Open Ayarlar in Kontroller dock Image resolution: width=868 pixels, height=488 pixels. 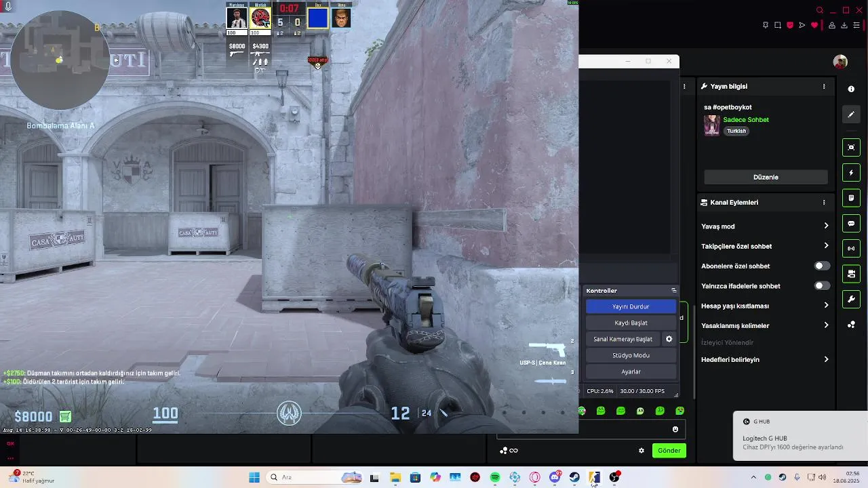pos(631,371)
